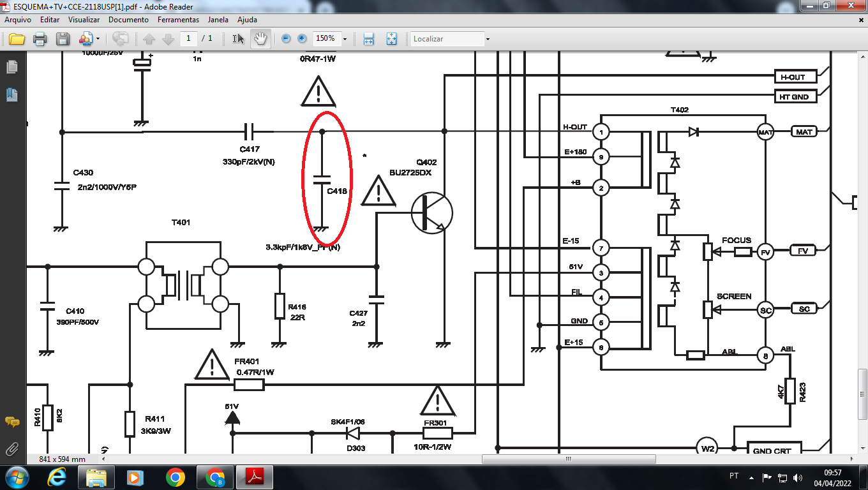Click the page number field showing 1
868x490 pixels.
coord(188,38)
